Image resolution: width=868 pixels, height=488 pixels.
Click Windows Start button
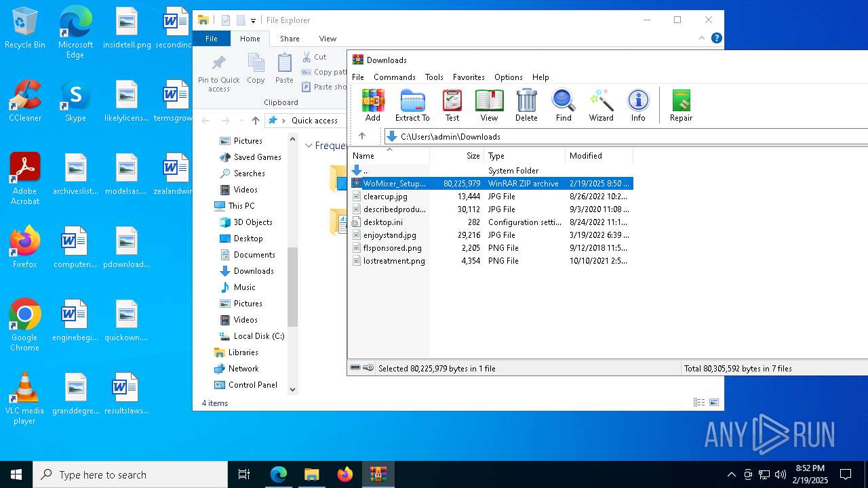(x=16, y=474)
